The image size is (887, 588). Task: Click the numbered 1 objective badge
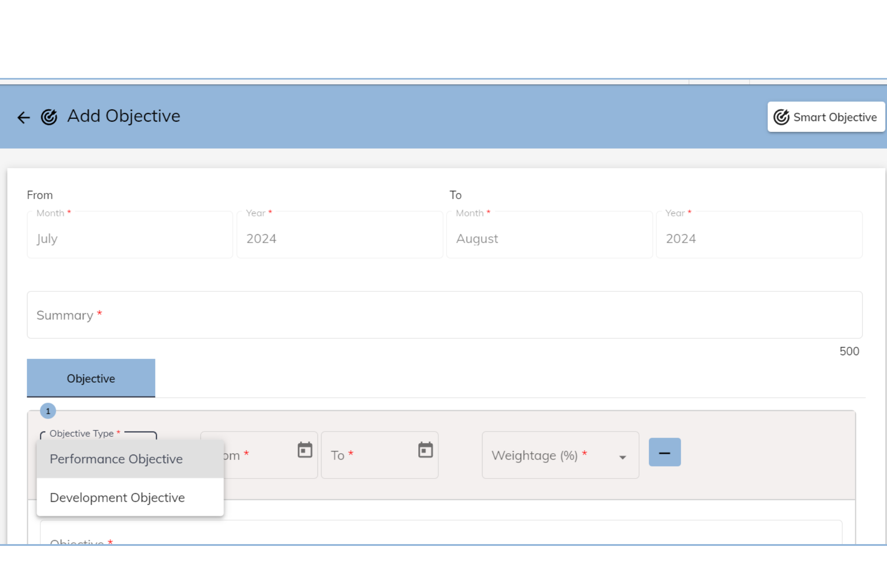pos(48,411)
